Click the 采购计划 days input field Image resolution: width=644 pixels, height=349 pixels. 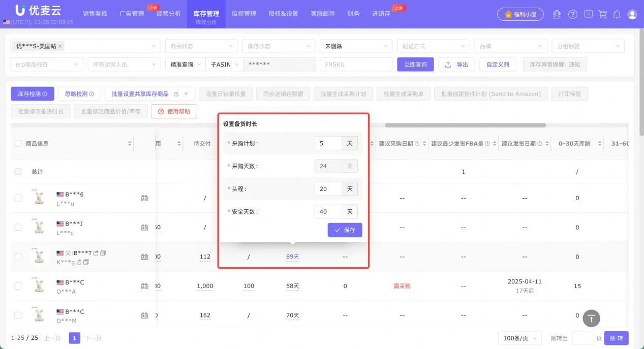click(328, 144)
